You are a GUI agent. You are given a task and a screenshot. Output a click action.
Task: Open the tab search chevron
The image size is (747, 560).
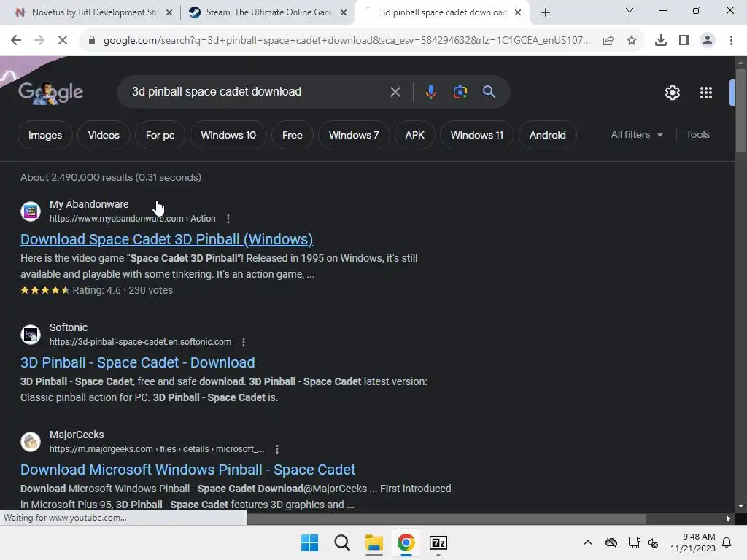(630, 10)
